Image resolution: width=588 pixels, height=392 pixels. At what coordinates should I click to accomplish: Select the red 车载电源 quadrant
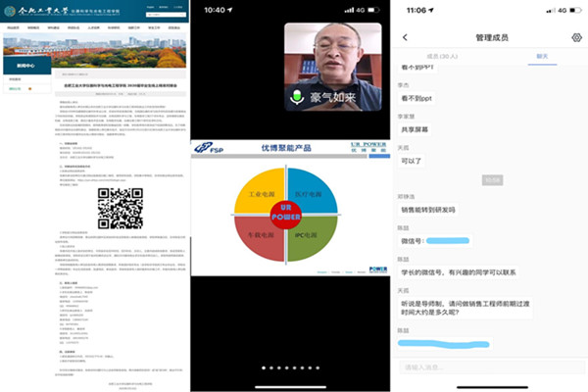(x=259, y=236)
